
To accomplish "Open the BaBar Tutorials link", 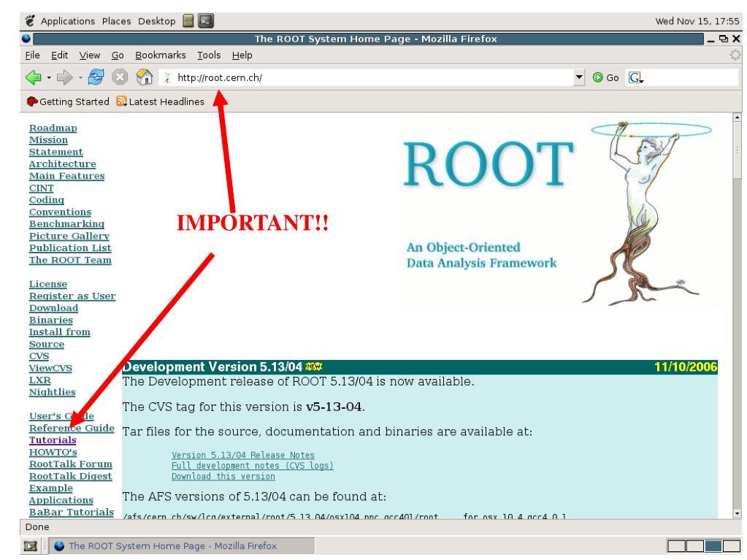I will coord(72,512).
